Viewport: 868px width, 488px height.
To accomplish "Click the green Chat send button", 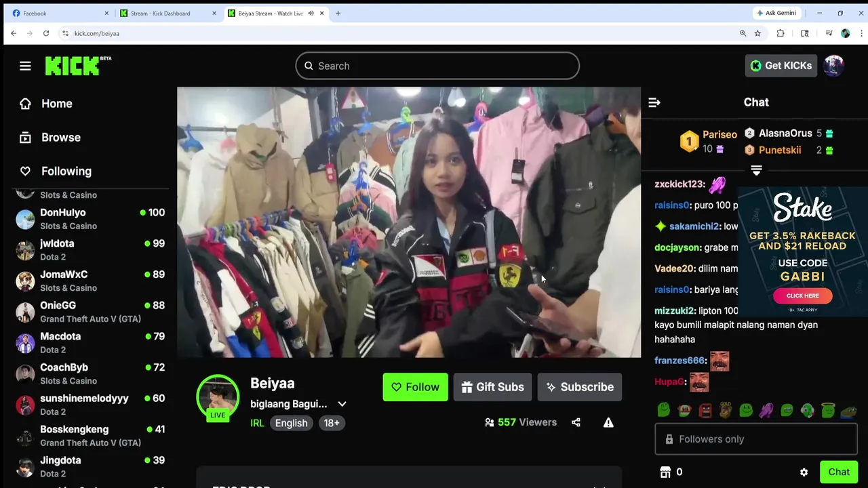I will click(838, 472).
